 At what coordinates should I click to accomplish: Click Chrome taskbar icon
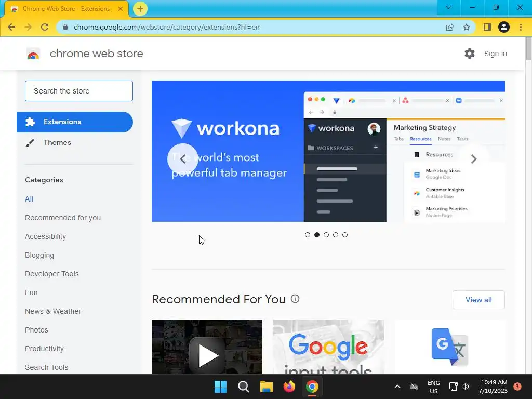click(312, 387)
